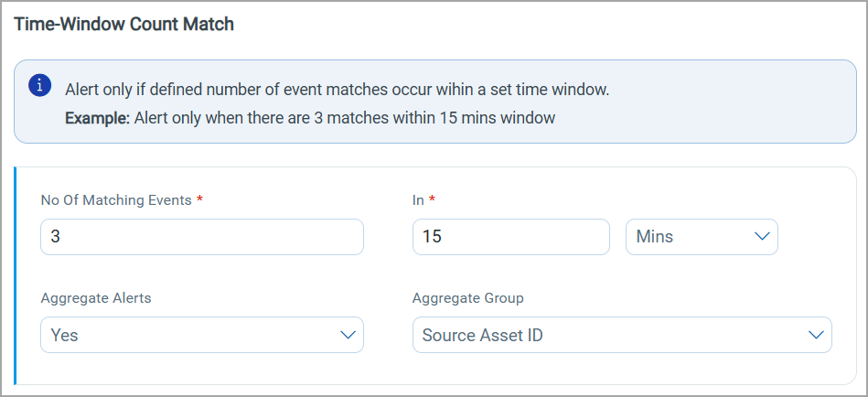Screen dimensions: 868x397
Task: Click the chevron arrow in Aggregate Alerts dropdown
Action: point(348,335)
